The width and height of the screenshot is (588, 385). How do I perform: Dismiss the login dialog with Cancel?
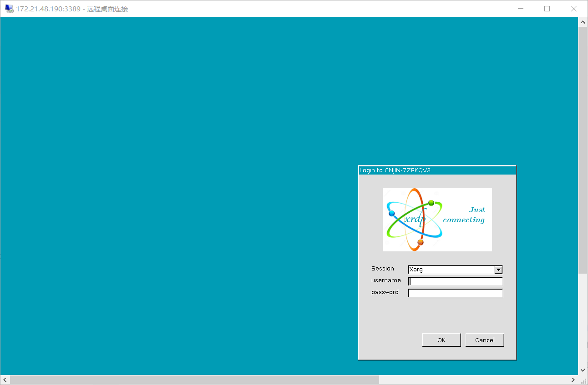point(485,340)
